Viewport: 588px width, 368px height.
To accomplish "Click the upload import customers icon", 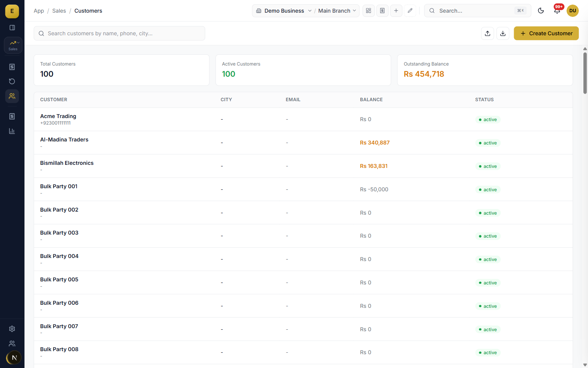I will [x=487, y=33].
